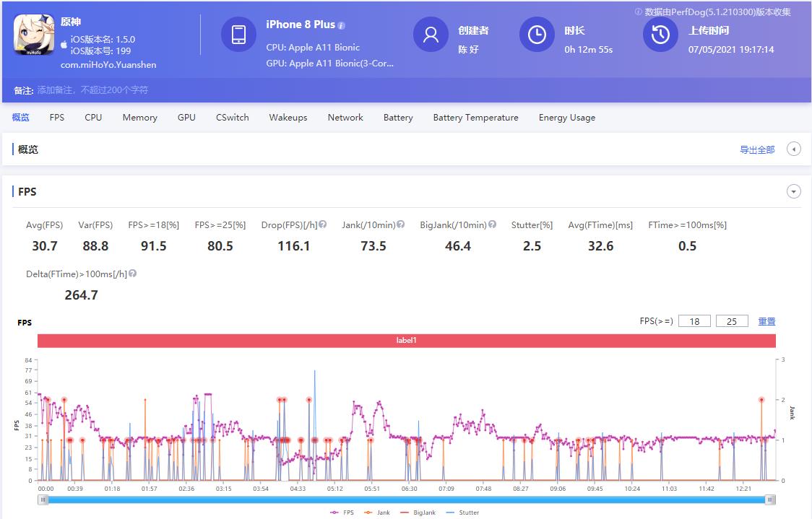Click the FPS threshold field showing 18
Viewport: 812px width, 519px height.
pos(694,321)
